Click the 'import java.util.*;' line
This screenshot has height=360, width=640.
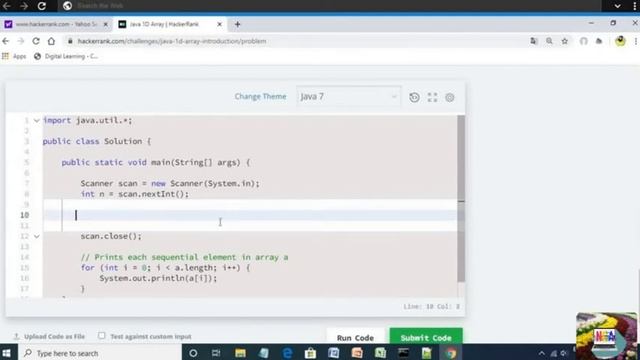(x=87, y=120)
